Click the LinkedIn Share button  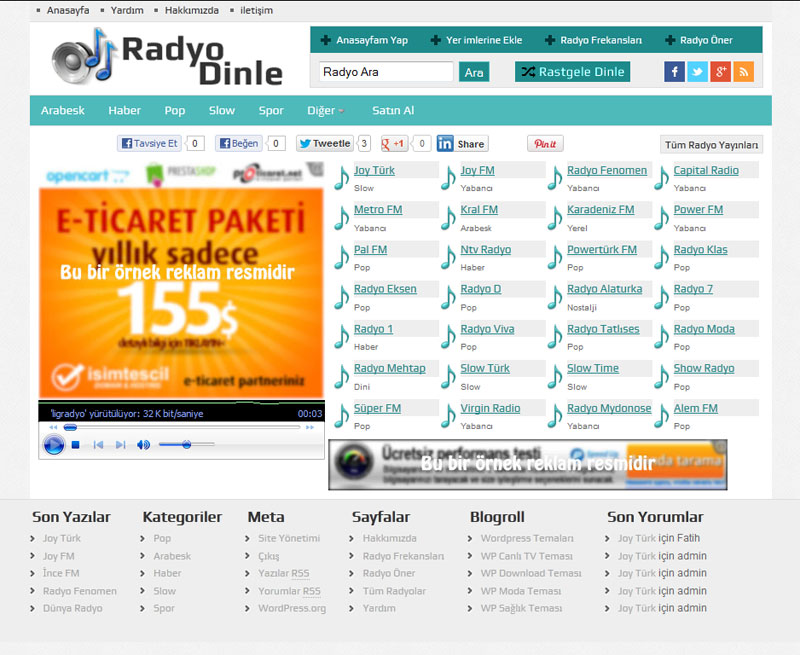pyautogui.click(x=462, y=144)
